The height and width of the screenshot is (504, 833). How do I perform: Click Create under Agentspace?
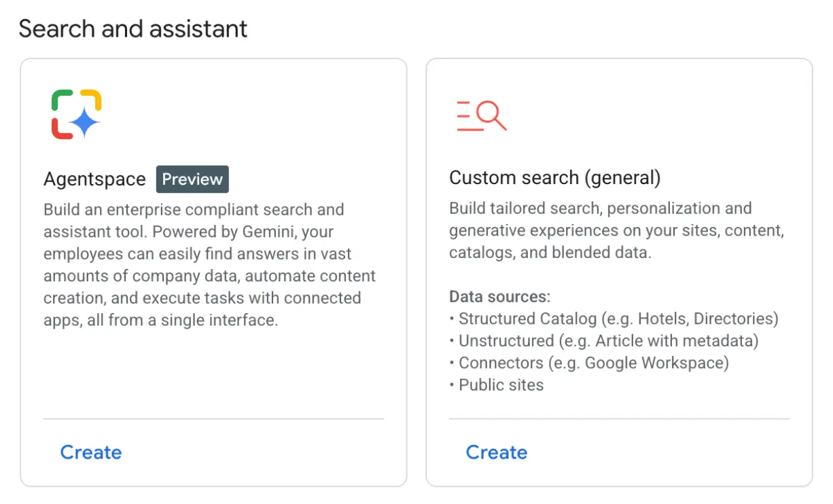point(90,452)
